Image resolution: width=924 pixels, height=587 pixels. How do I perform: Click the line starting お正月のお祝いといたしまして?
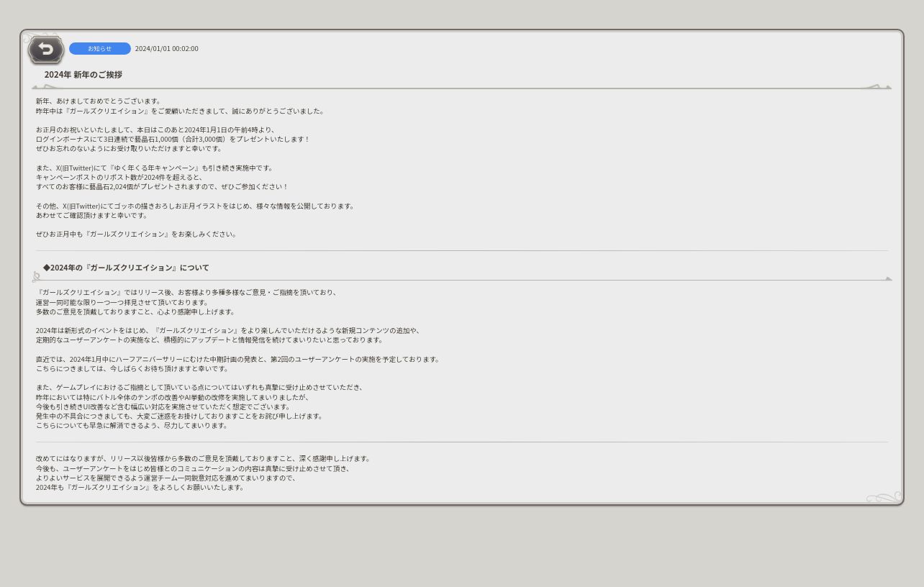coord(155,130)
